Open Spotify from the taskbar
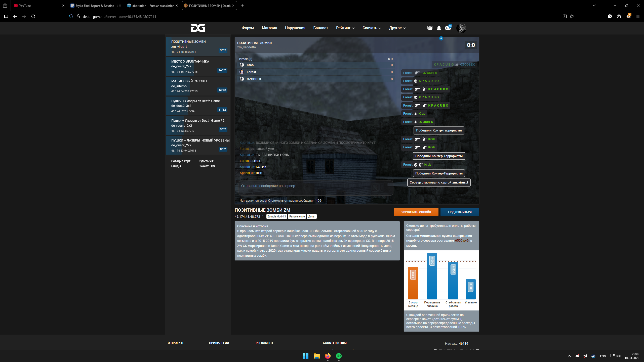 [339, 356]
